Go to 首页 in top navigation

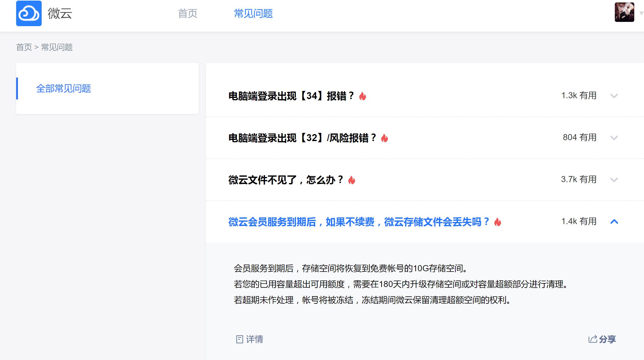tap(188, 13)
